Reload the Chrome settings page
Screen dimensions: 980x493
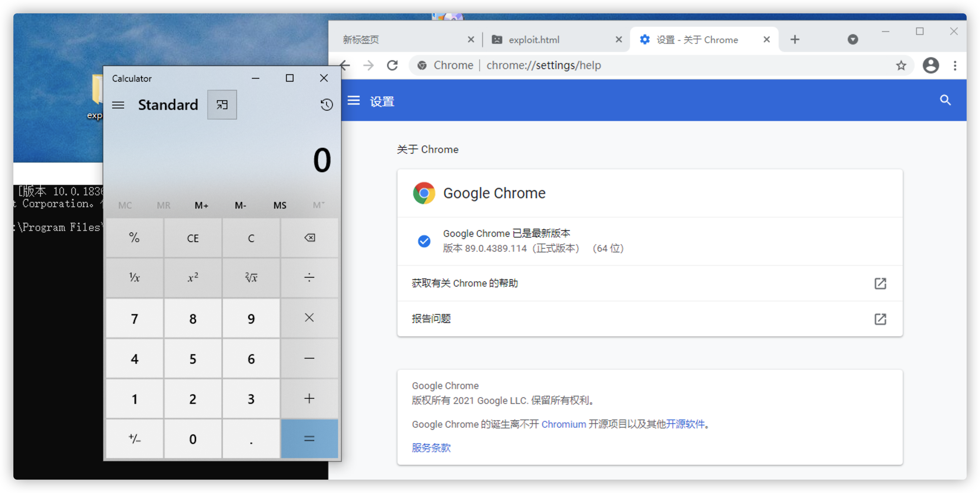[392, 65]
